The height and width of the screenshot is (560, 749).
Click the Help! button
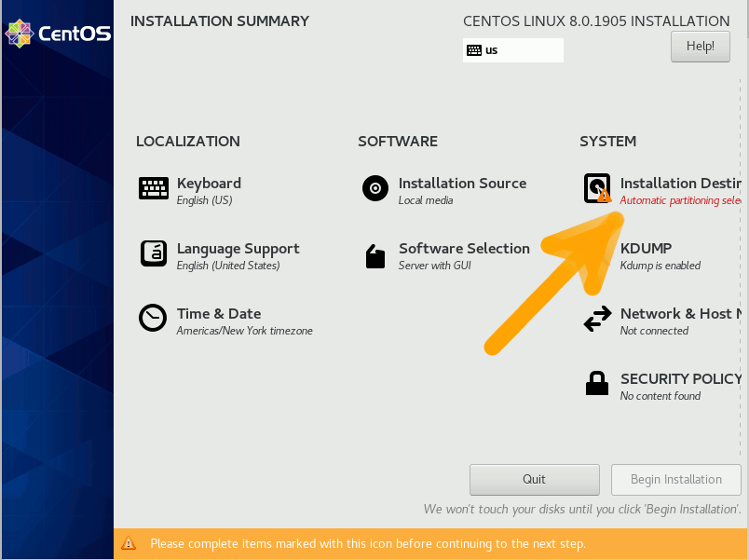pos(701,47)
